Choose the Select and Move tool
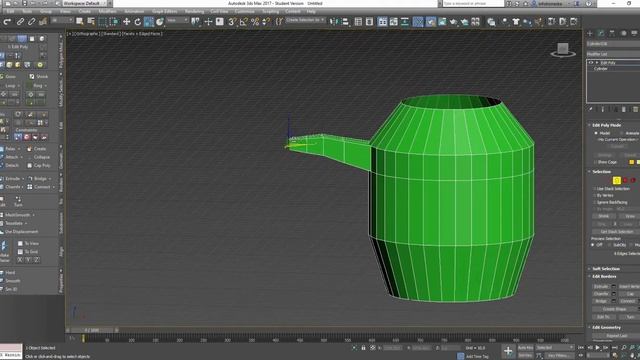Screen dimensions: 640x360 pos(127,22)
